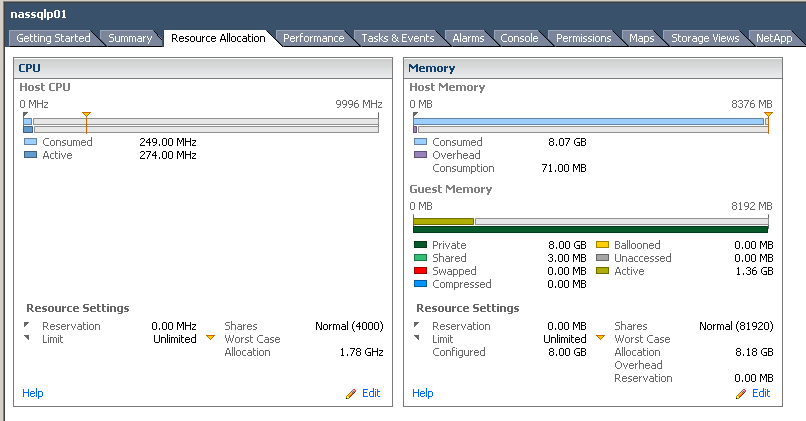Click the Memory panel header
The height and width of the screenshot is (421, 806).
(x=593, y=68)
